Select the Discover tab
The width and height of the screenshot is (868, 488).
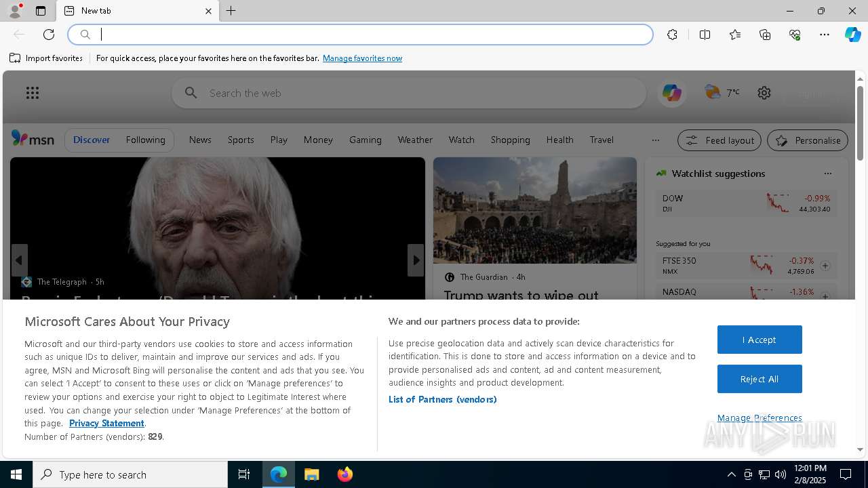pos(92,140)
